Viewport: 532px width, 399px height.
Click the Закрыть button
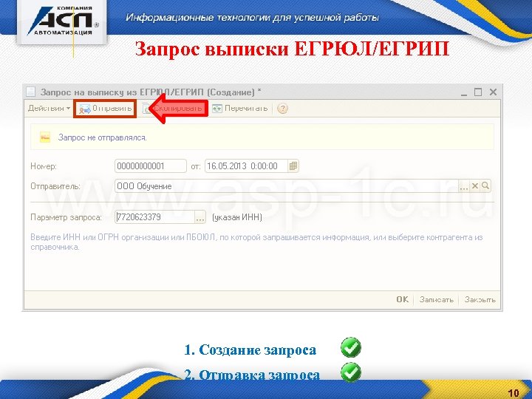coord(480,299)
